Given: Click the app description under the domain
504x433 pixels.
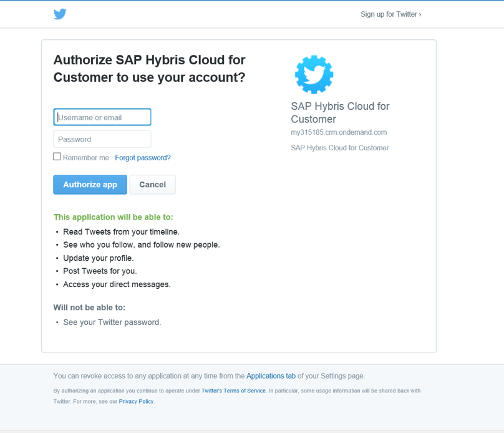Looking at the screenshot, I should click(340, 147).
